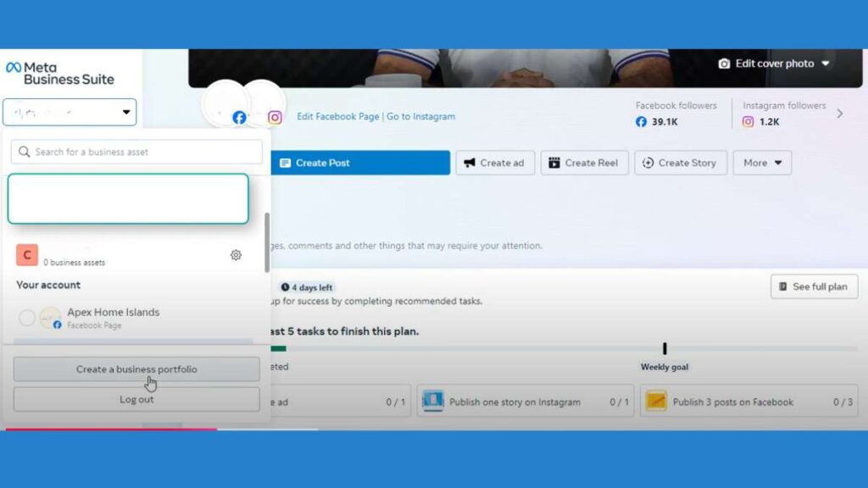Click the film icon on Create Reel
The image size is (868, 488).
click(x=554, y=163)
